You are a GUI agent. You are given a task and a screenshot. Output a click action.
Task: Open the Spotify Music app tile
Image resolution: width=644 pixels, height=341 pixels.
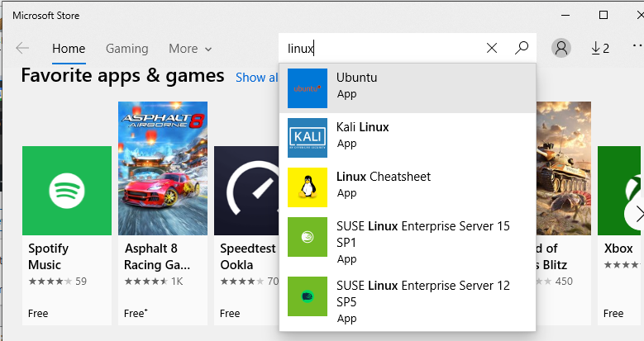click(67, 235)
